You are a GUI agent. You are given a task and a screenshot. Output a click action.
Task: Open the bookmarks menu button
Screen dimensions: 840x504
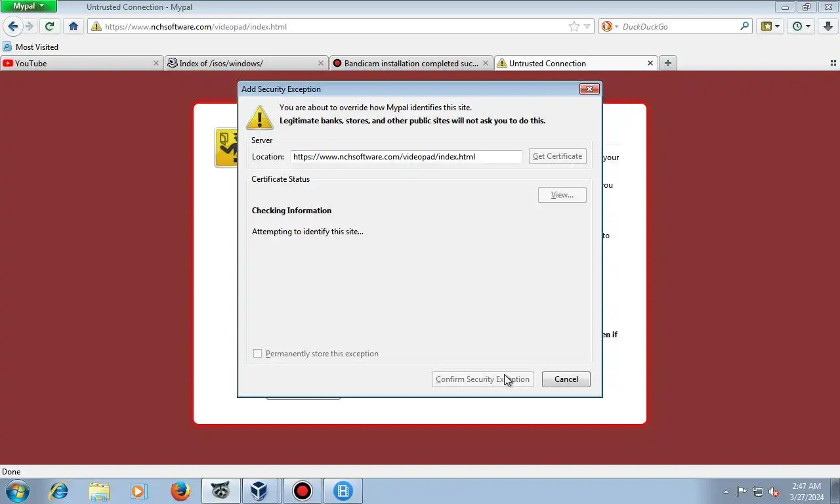point(770,26)
